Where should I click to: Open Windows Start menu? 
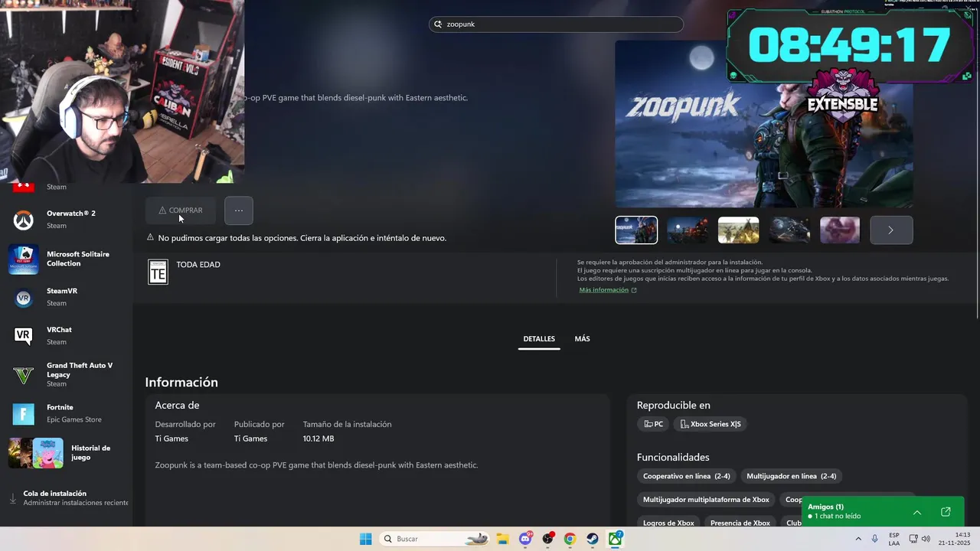point(366,539)
